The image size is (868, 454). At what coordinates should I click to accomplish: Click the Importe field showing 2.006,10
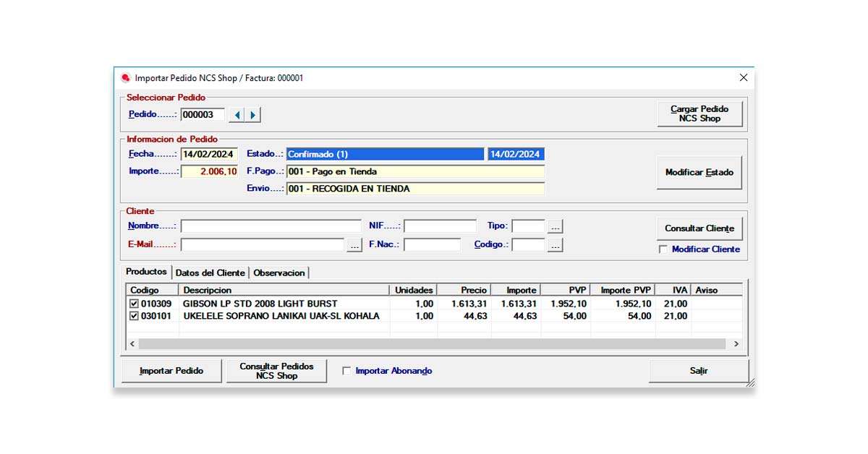pyautogui.click(x=209, y=171)
